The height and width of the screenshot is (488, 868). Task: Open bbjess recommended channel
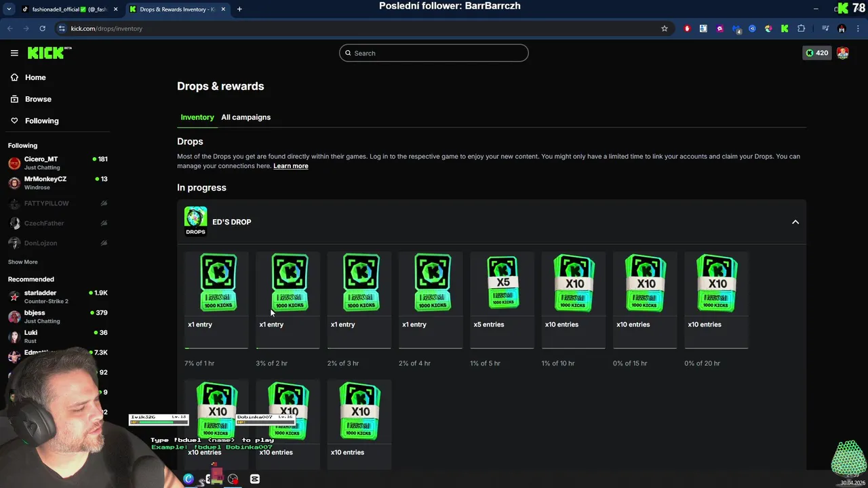(x=58, y=317)
